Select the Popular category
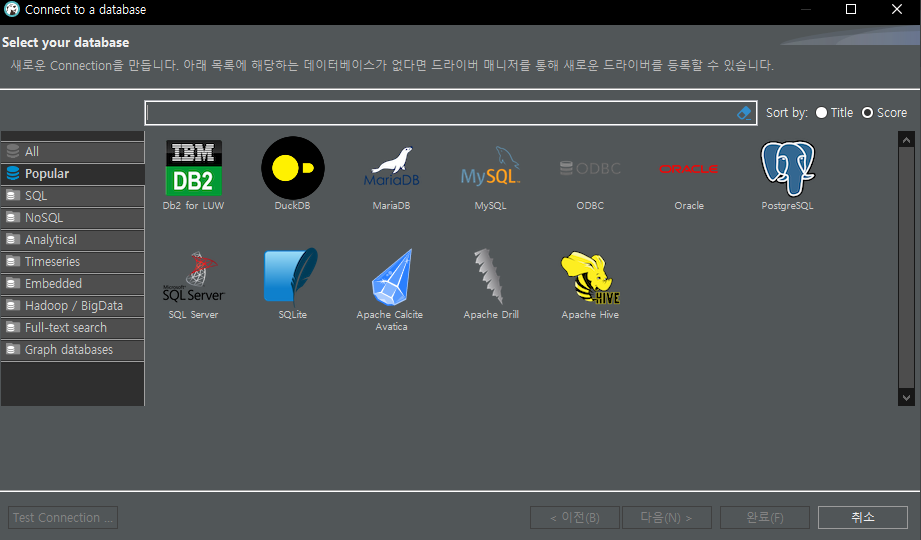Image resolution: width=921 pixels, height=540 pixels. (72, 174)
